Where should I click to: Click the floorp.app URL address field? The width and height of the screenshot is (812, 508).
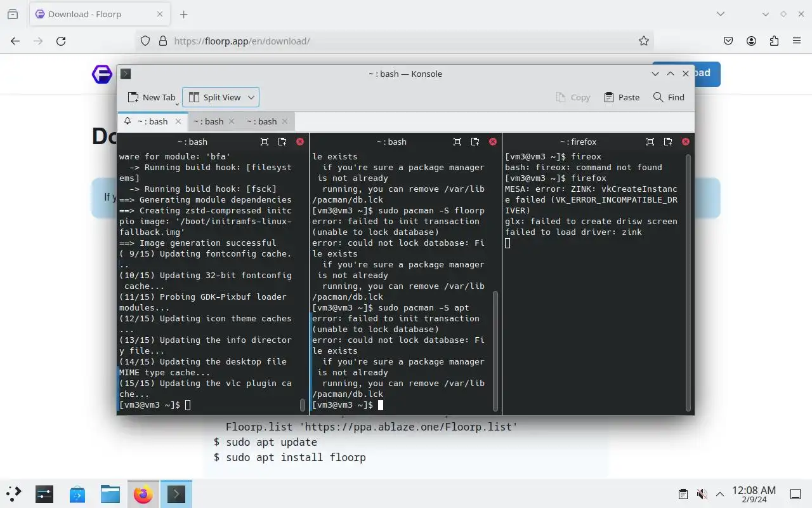coord(393,41)
